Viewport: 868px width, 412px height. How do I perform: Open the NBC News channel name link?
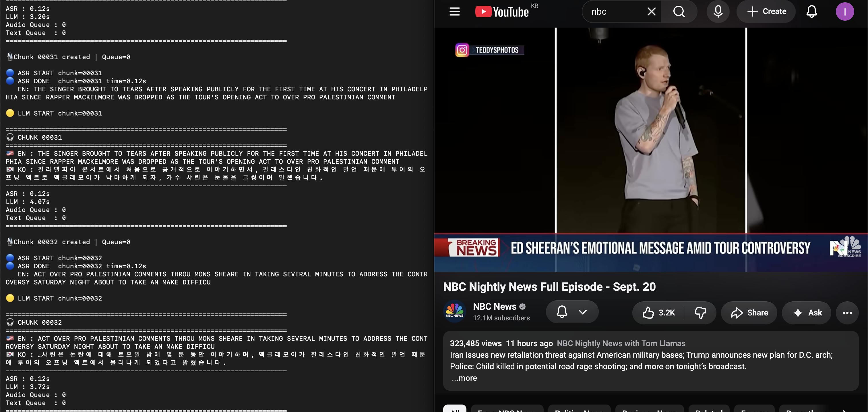494,307
